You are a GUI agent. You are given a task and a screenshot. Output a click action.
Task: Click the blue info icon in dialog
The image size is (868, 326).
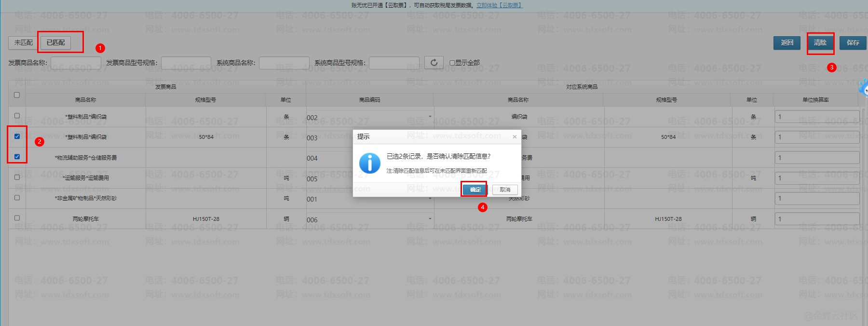[370, 163]
